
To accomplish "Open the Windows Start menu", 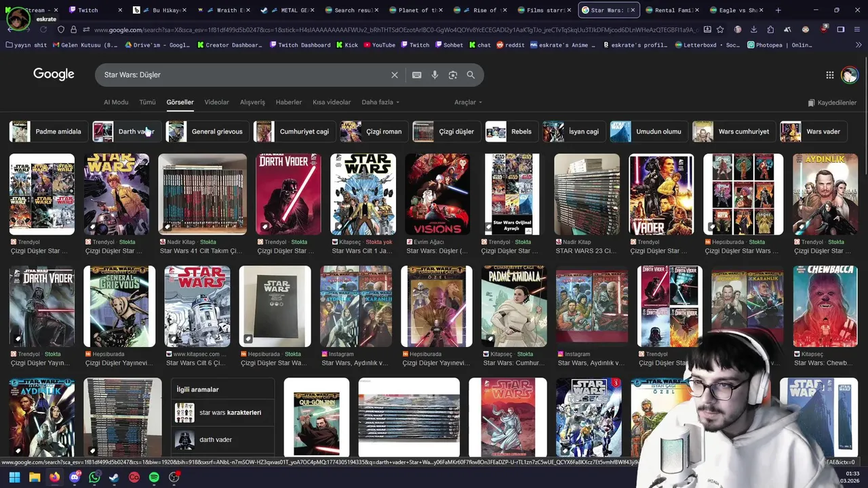I will pos(14,477).
